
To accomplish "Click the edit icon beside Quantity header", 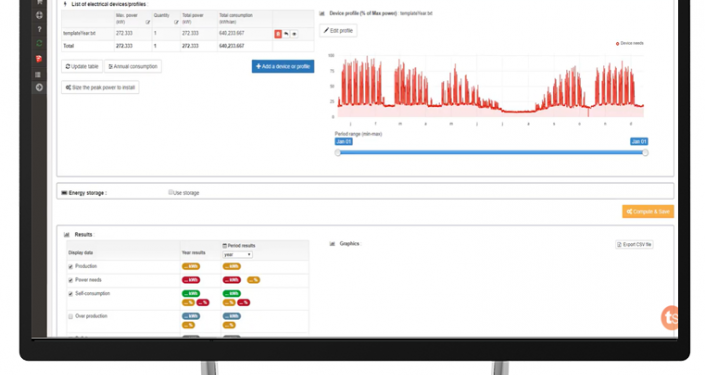I will [176, 22].
